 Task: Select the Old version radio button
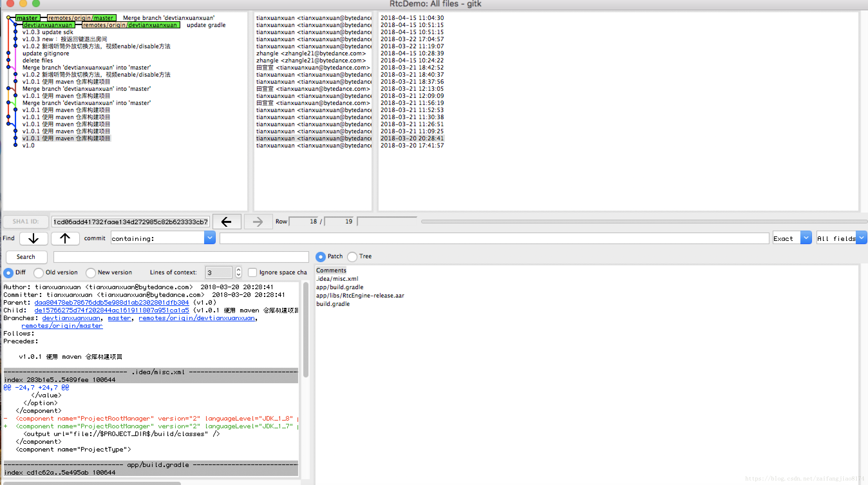pos(38,273)
